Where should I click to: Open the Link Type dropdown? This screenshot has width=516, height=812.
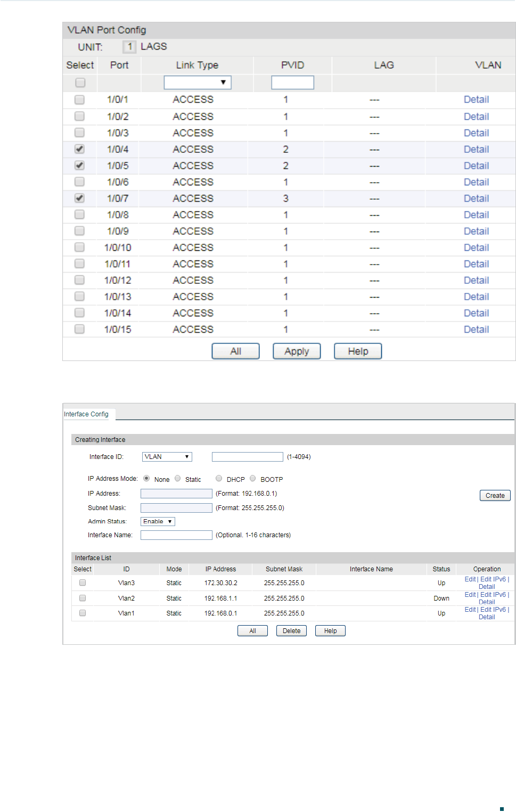pyautogui.click(x=198, y=83)
